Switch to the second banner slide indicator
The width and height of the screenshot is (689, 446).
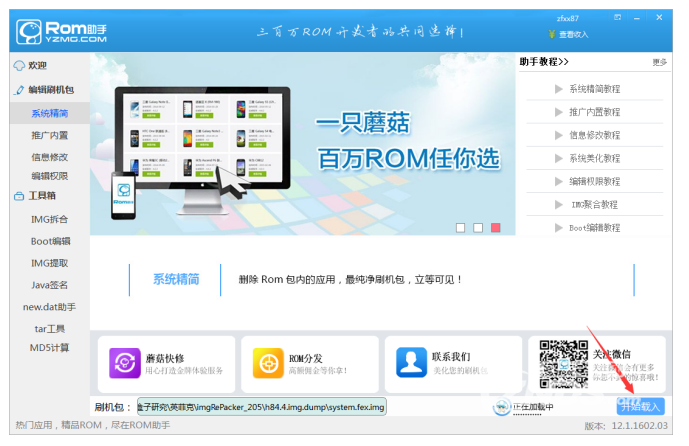click(478, 228)
